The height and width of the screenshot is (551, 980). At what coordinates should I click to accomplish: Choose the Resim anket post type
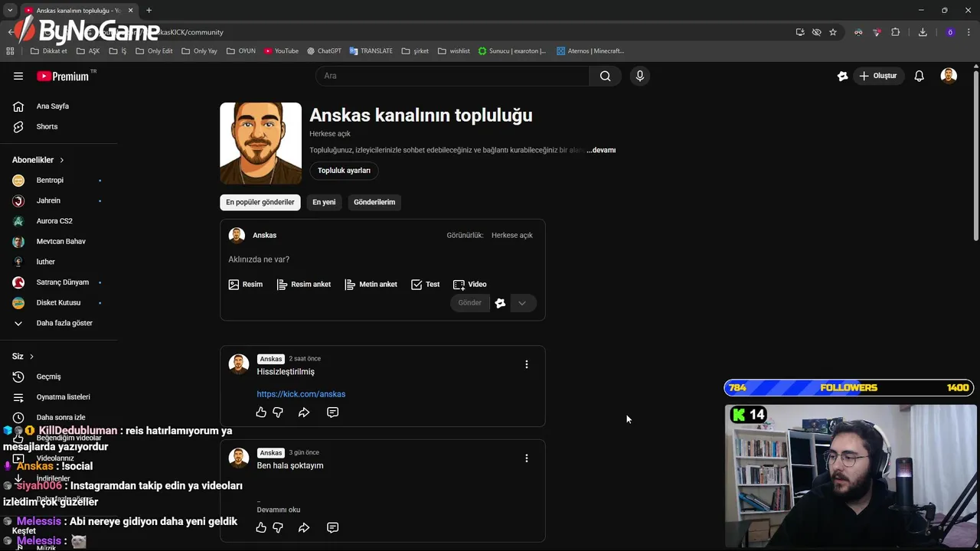(x=304, y=284)
